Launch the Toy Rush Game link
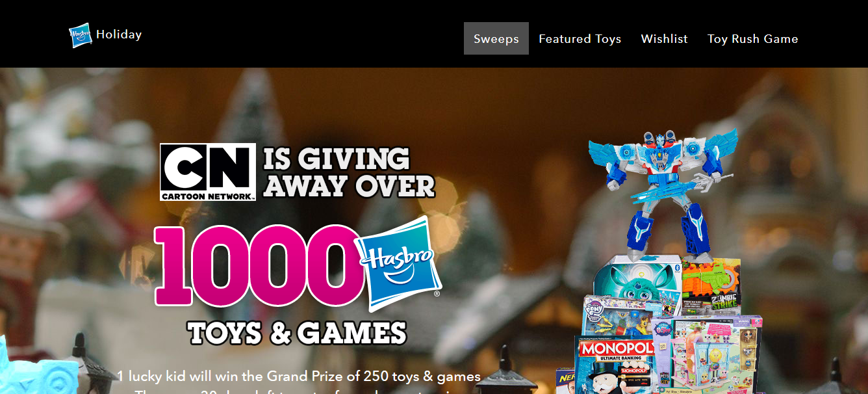The width and height of the screenshot is (868, 394). pos(752,38)
